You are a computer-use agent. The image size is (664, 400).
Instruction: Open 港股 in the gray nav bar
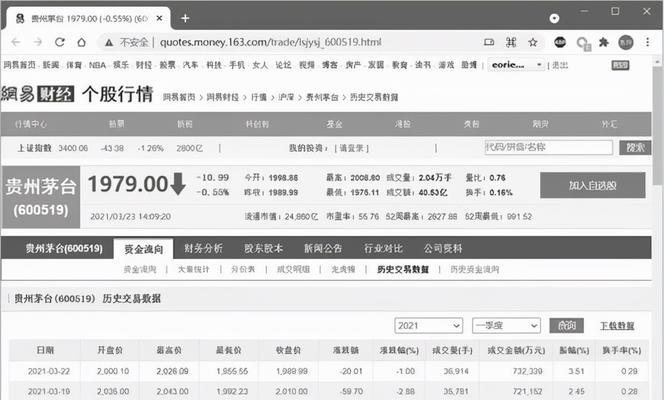coord(403,124)
